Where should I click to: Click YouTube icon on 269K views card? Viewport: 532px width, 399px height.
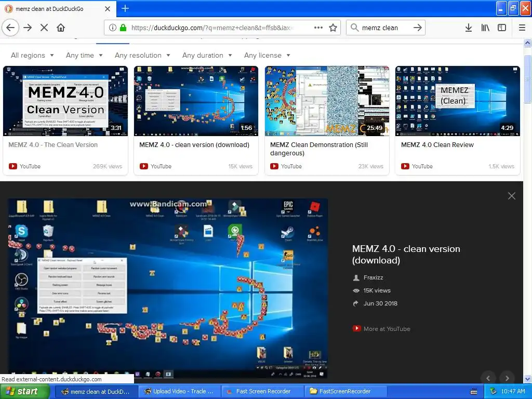pyautogui.click(x=13, y=166)
